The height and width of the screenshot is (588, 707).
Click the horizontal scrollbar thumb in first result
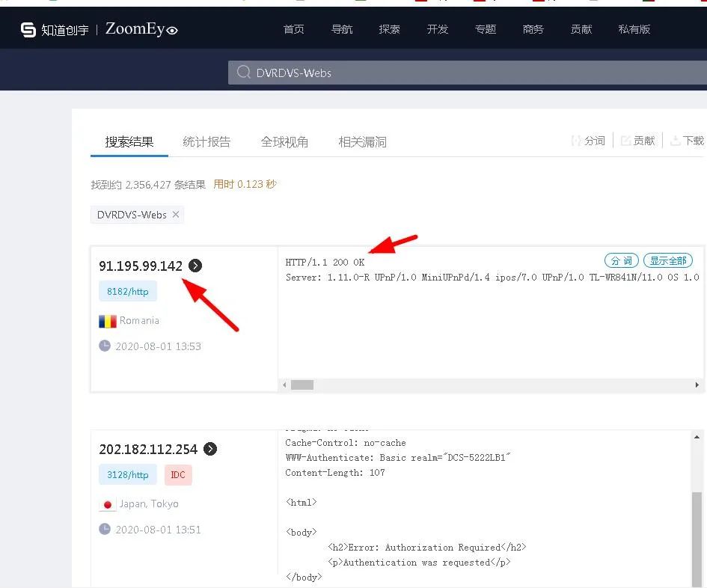click(302, 385)
